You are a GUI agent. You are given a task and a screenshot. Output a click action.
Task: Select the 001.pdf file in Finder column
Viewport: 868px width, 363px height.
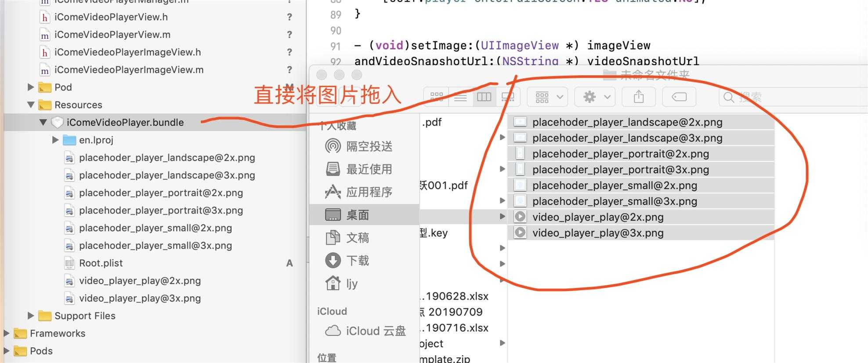(x=444, y=185)
